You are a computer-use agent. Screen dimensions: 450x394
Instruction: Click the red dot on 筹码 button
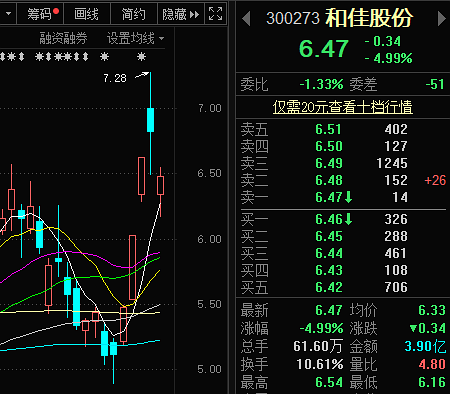click(x=56, y=11)
